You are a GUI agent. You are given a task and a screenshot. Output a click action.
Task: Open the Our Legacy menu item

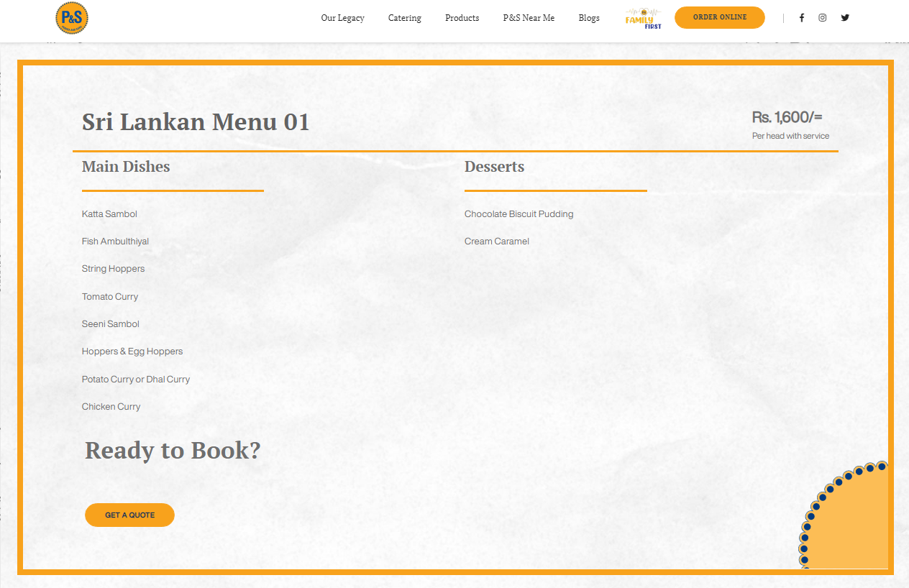click(x=342, y=18)
